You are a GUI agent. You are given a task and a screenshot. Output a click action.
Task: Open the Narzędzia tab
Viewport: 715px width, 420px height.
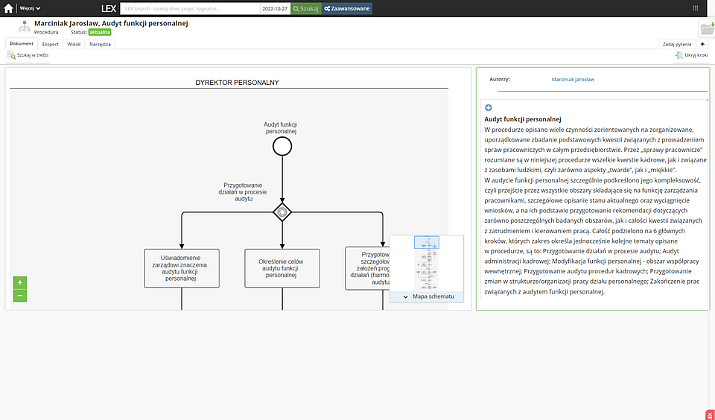[100, 44]
